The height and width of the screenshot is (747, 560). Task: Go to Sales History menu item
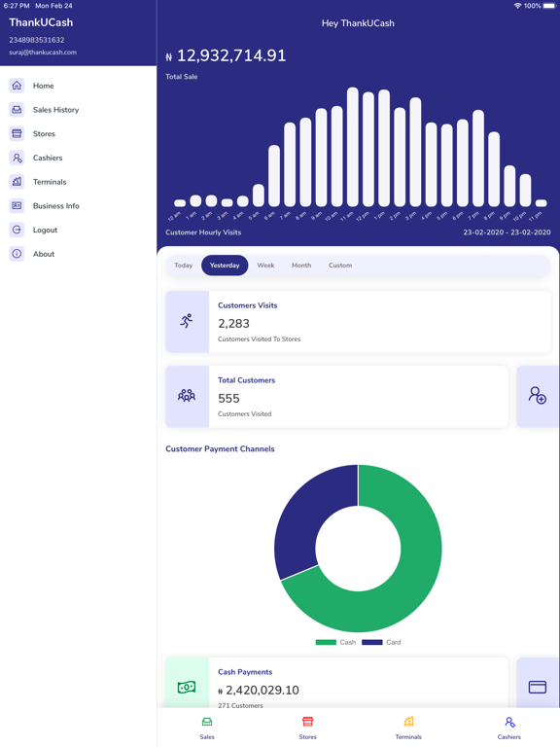tap(55, 110)
